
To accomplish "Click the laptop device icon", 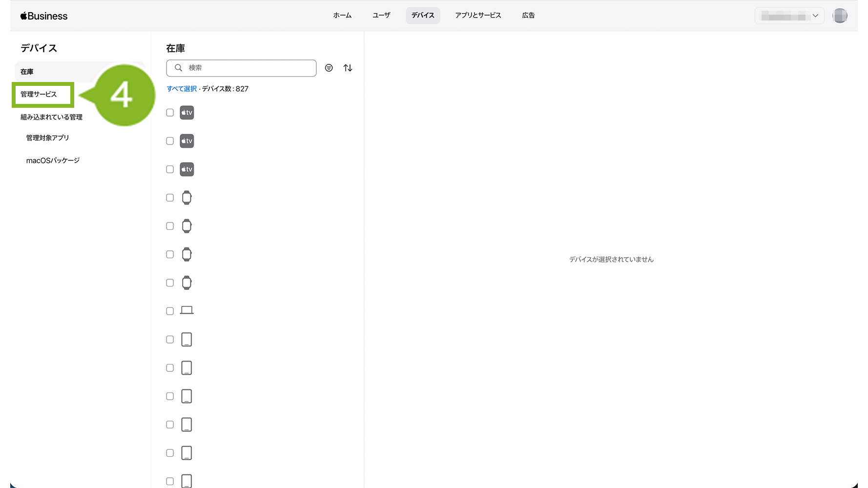I will [x=186, y=310].
